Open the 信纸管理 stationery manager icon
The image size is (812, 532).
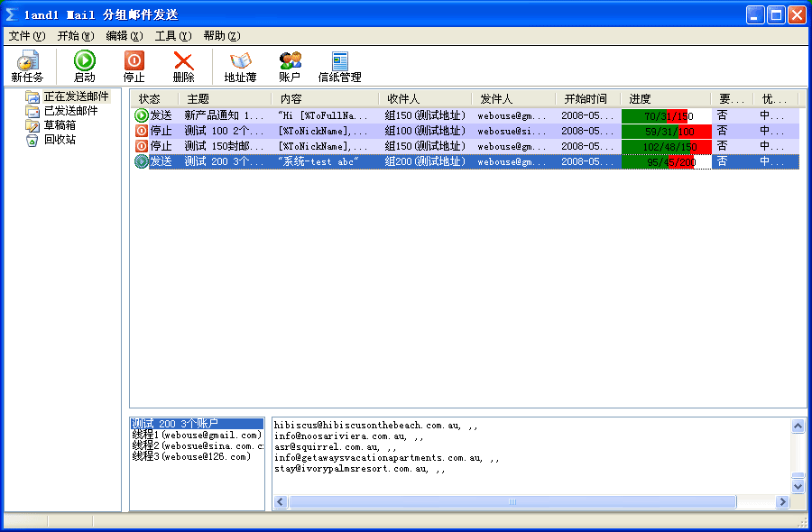[x=340, y=66]
